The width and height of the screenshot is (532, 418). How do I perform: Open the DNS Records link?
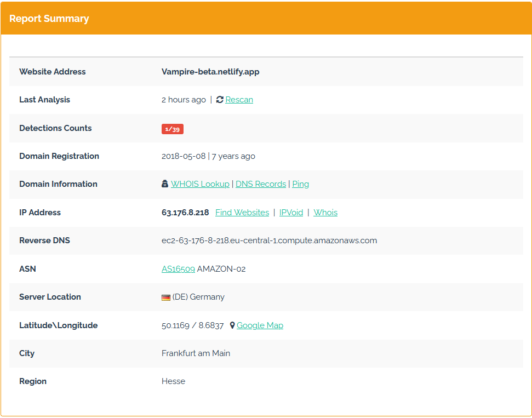click(261, 184)
